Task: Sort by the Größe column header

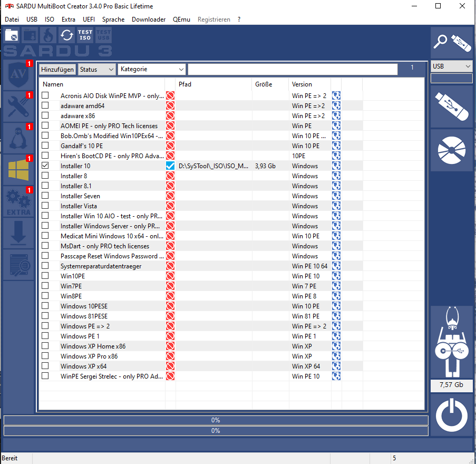Action: (x=270, y=84)
